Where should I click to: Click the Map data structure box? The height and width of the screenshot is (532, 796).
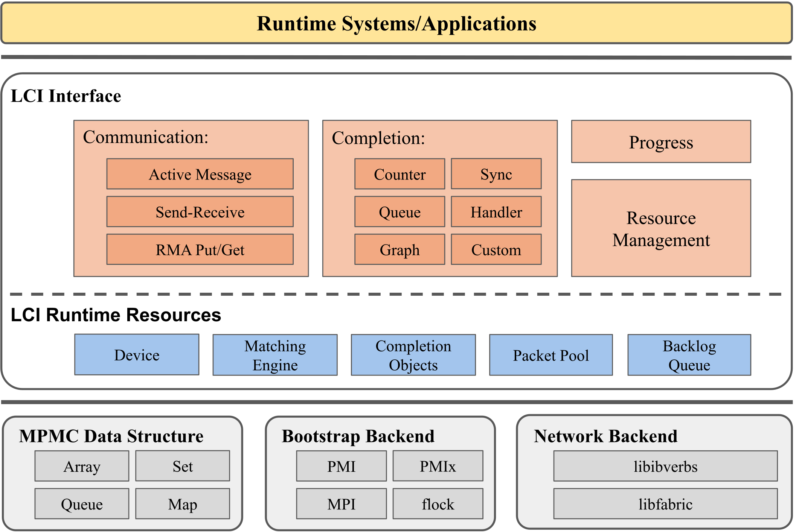183,504
